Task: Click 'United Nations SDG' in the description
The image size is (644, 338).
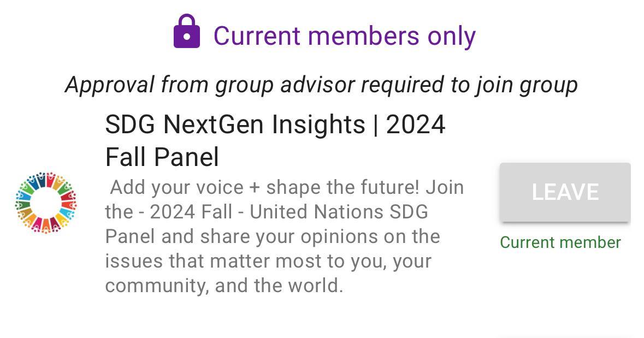Action: click(339, 212)
